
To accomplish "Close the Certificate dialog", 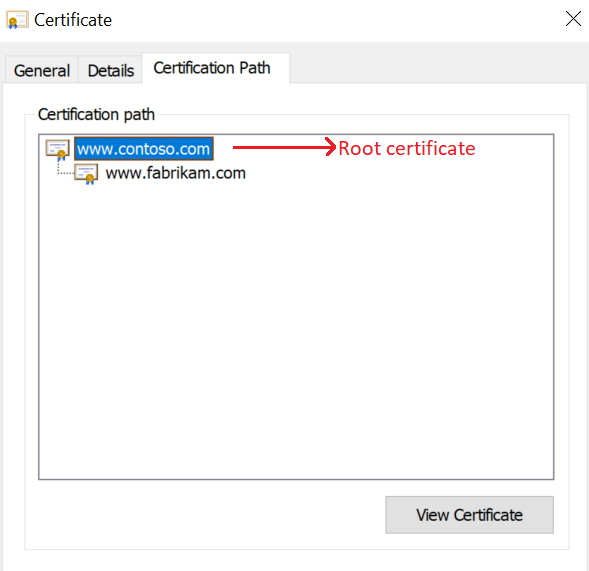I will point(573,19).
